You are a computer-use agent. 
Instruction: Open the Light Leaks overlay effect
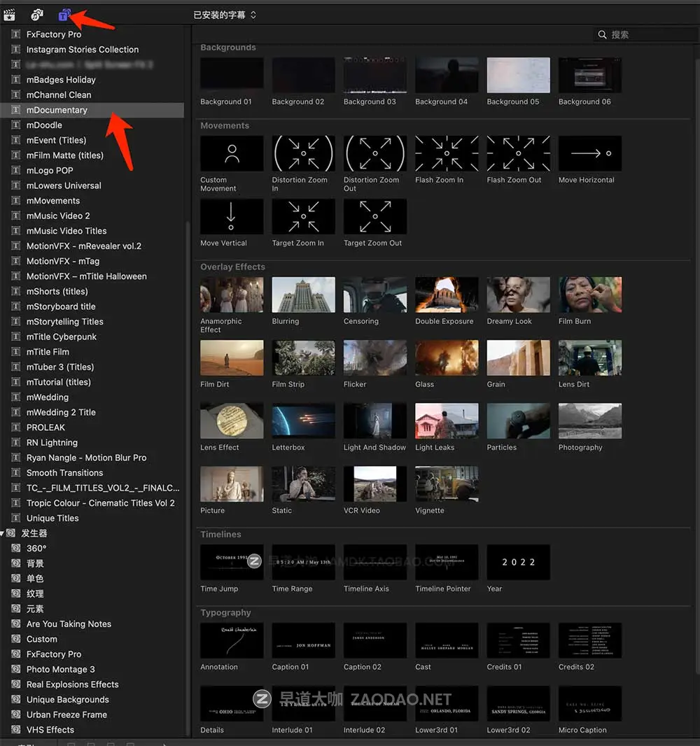[x=447, y=420]
